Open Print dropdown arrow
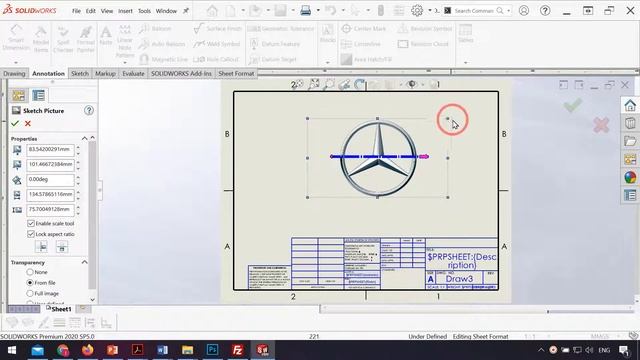 click(318, 11)
